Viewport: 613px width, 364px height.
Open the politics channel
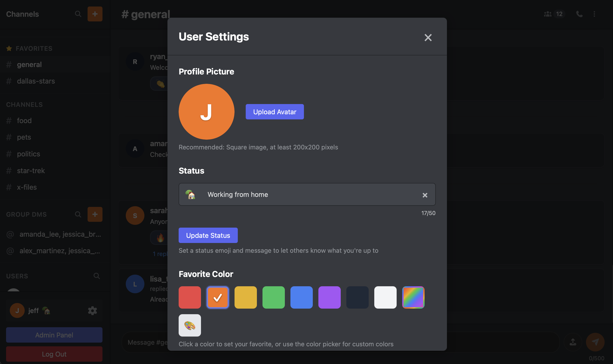tap(55, 154)
